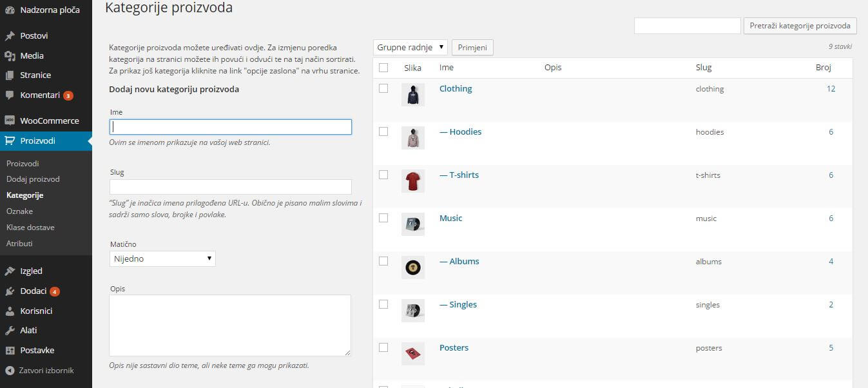Viewport: 868px width, 388px height.
Task: Open the Oznake submenu item
Action: pos(19,211)
